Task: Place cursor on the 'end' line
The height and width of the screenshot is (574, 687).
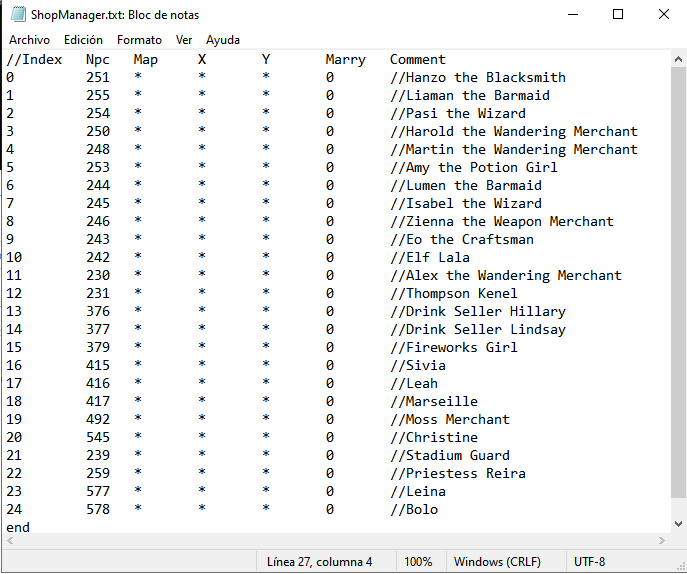Action: [18, 528]
